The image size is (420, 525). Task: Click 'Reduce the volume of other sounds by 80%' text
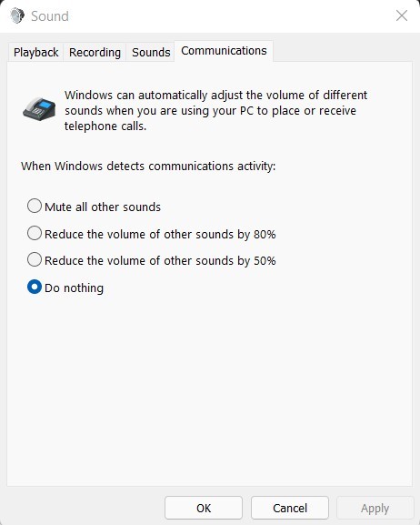(x=160, y=234)
